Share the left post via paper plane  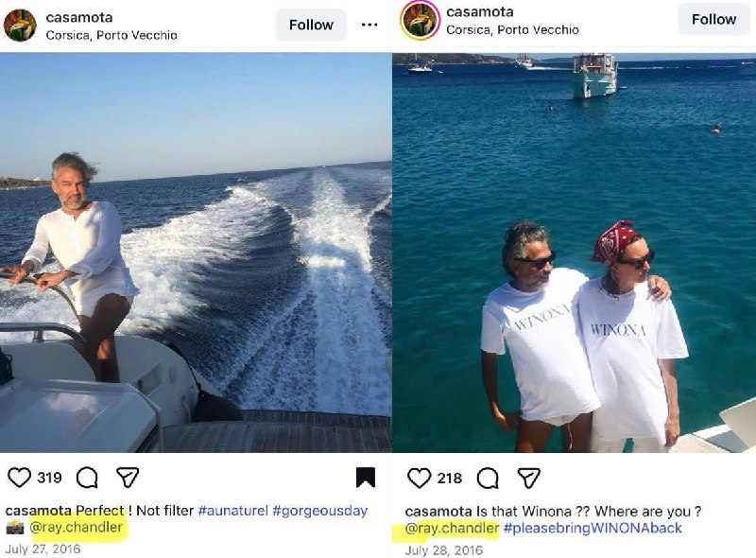128,478
